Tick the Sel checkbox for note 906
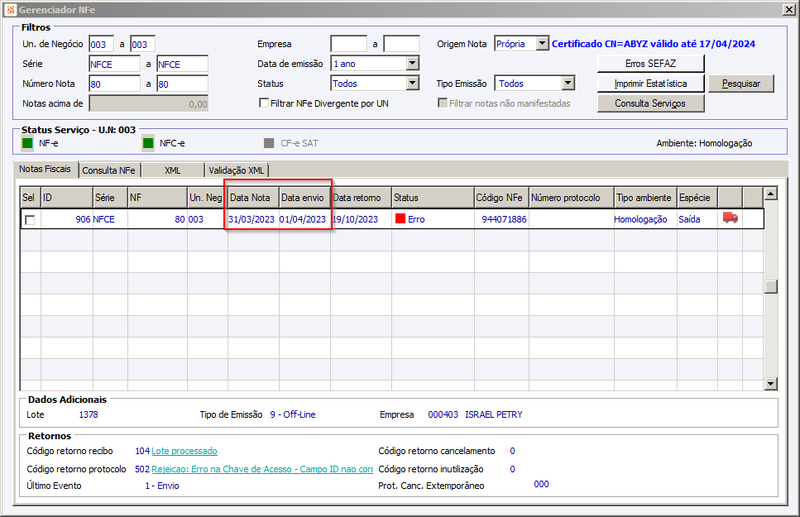Viewport: 800px width, 517px height. coord(30,220)
